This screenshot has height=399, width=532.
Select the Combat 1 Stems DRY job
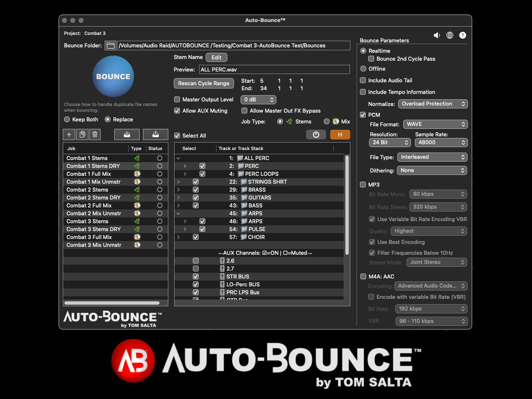[116, 166]
